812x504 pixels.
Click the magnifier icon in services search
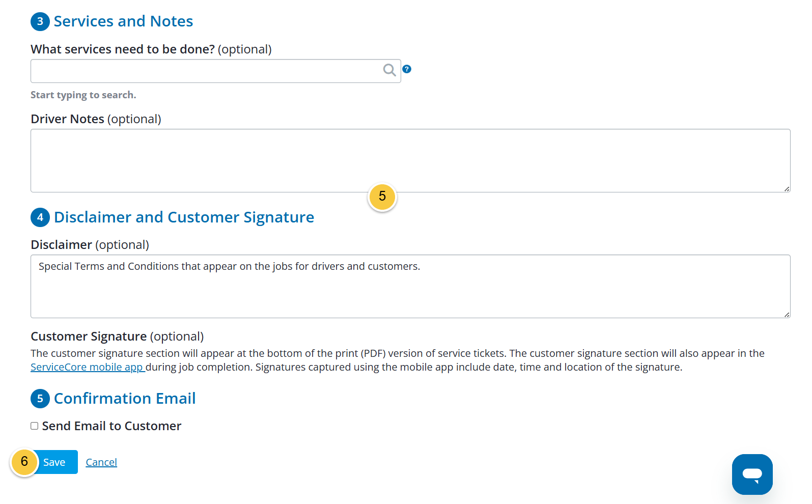389,70
